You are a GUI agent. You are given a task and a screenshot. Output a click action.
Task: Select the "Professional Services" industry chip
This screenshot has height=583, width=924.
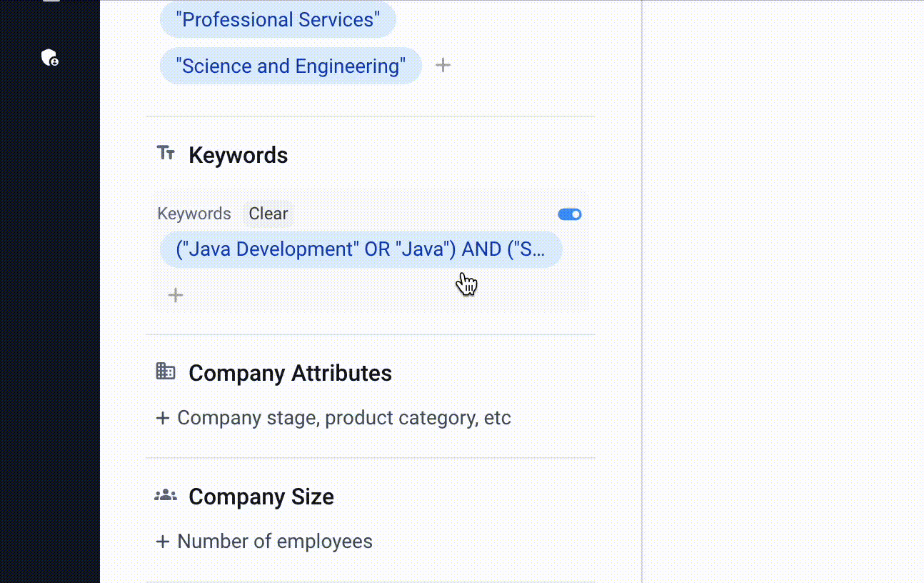click(278, 19)
